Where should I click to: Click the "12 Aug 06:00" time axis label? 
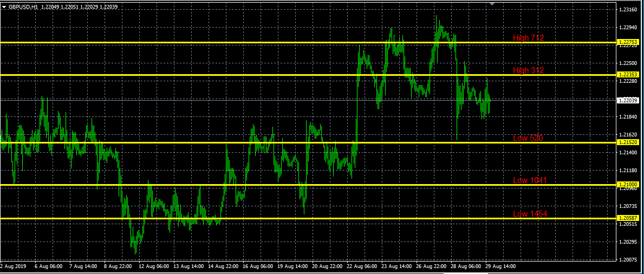154,266
